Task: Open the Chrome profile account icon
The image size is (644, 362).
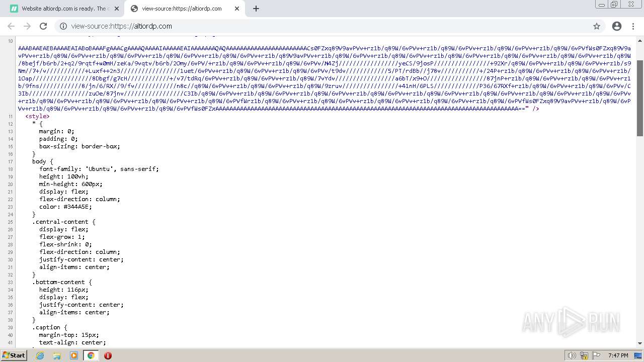Action: click(x=617, y=26)
